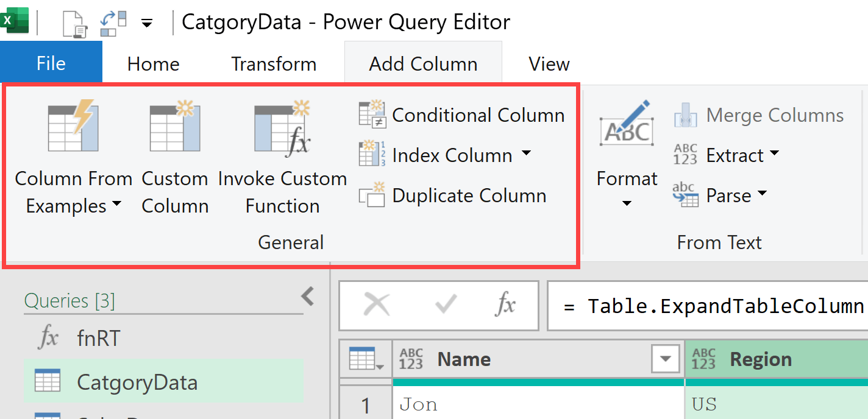Click the refresh icon in quick access toolbar

point(113,23)
